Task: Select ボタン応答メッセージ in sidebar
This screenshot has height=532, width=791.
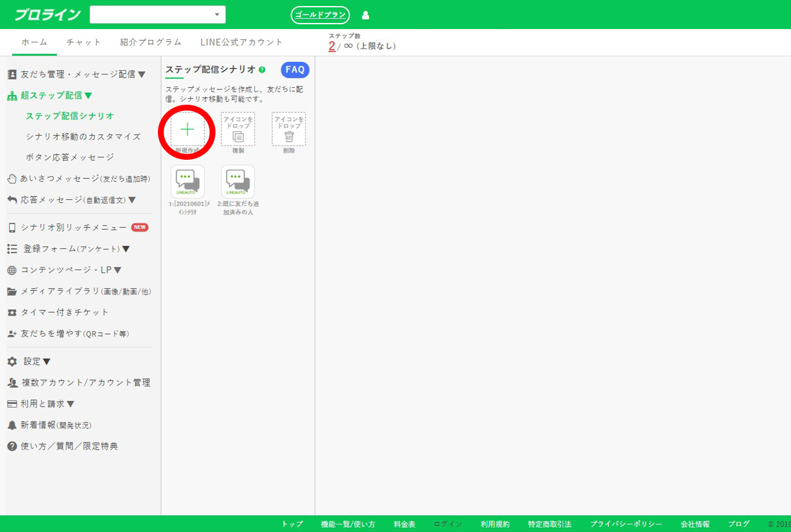Action: click(x=70, y=157)
